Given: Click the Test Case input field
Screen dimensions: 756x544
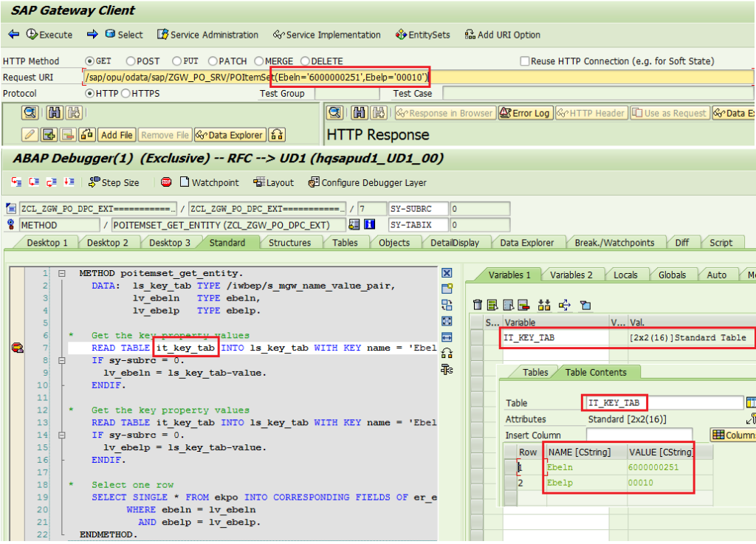Looking at the screenshot, I should (597, 94).
